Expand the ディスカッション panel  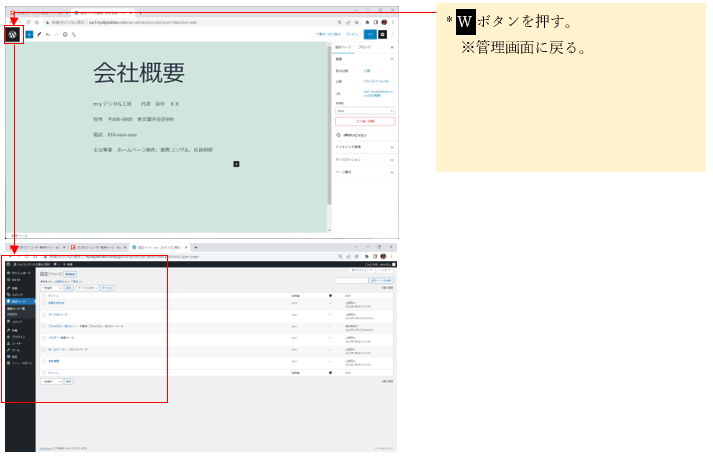click(x=364, y=159)
